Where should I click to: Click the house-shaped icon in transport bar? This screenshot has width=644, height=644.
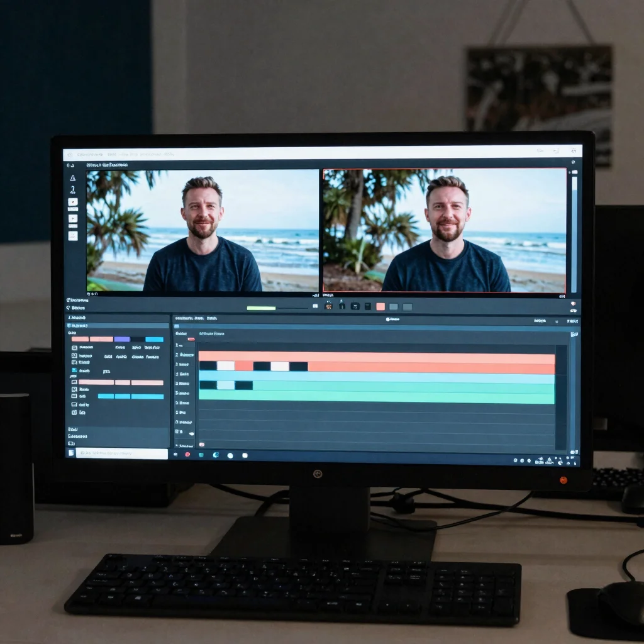pos(341,305)
